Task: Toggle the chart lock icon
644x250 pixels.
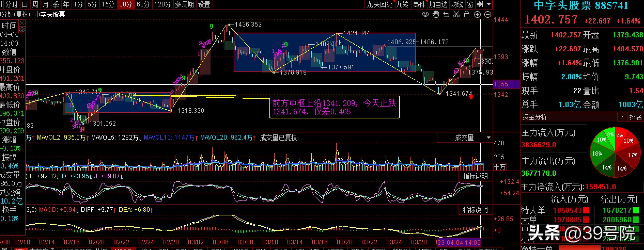Action: pyautogui.click(x=467, y=14)
